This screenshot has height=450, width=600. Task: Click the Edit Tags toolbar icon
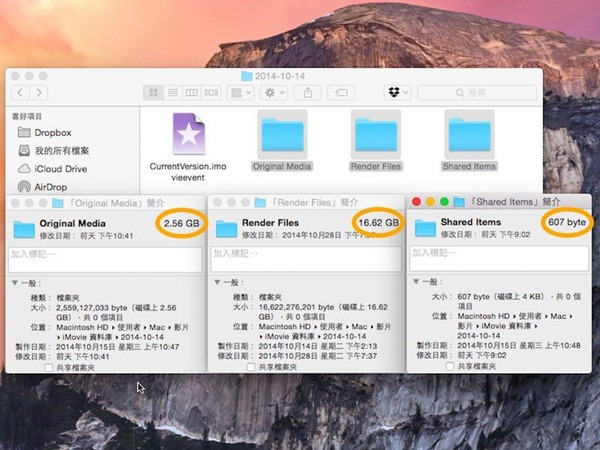pos(341,92)
